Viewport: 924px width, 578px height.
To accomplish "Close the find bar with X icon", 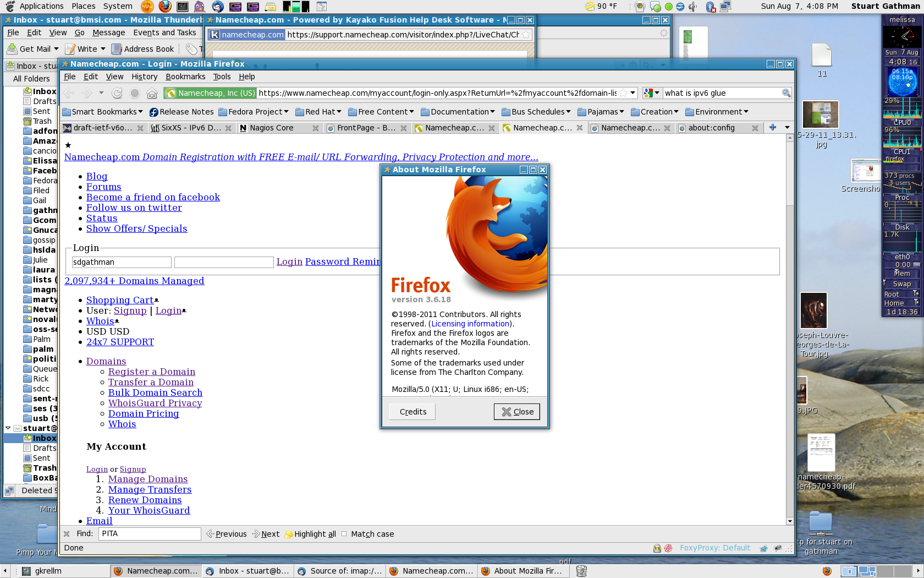I will click(67, 534).
